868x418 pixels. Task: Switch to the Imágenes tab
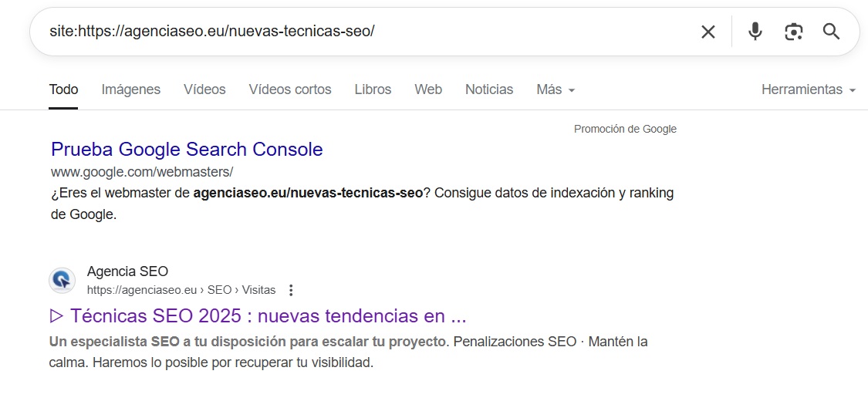[x=130, y=89]
